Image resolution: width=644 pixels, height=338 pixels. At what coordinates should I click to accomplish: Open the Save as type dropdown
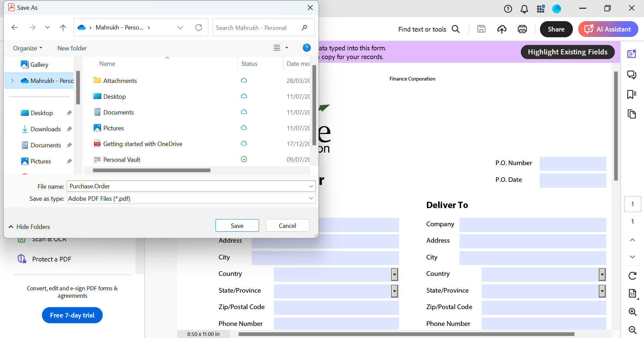pyautogui.click(x=311, y=198)
